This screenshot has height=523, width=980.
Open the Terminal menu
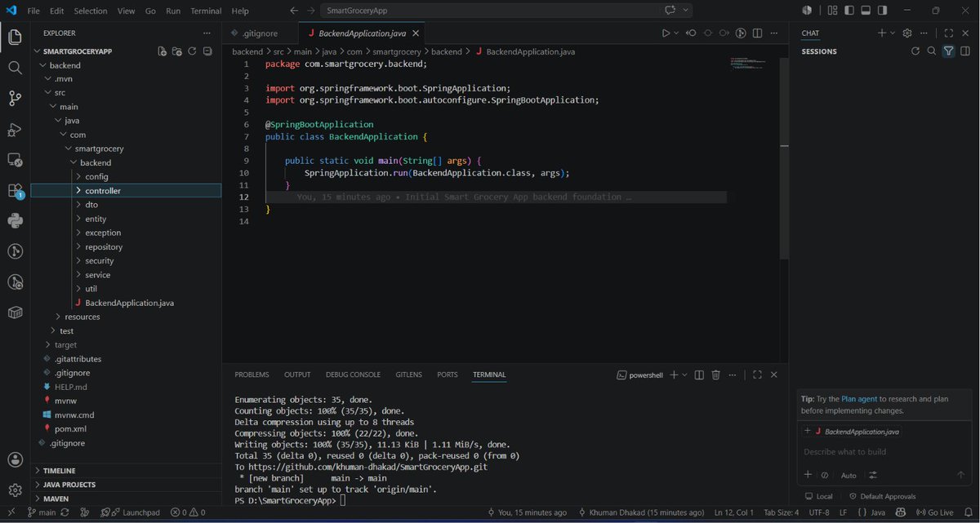pos(205,11)
